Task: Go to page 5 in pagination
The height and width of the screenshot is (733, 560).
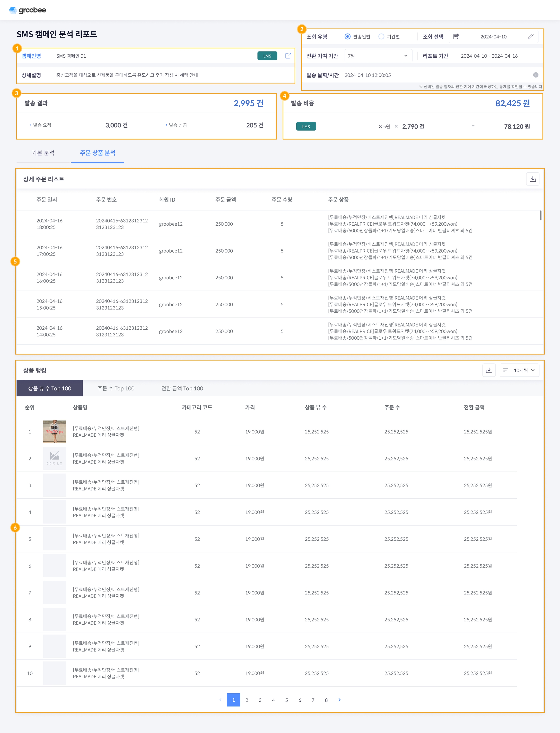Action: point(286,700)
